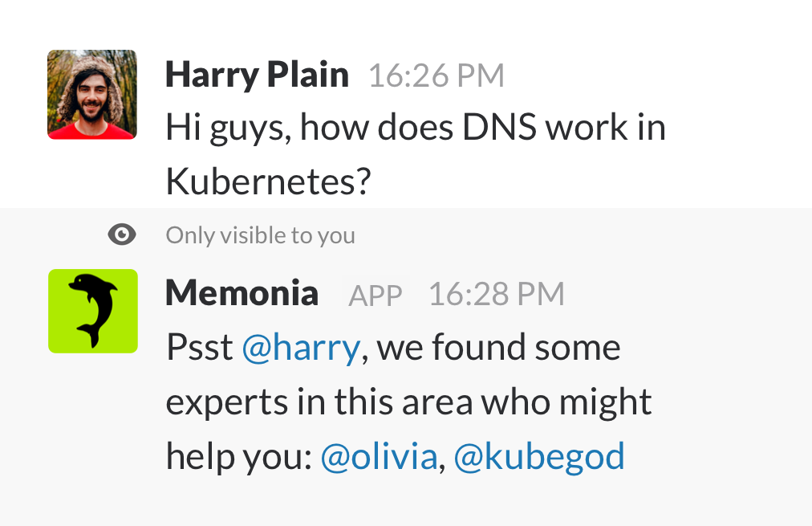Click the 16:28 PM timestamp
This screenshot has width=812, height=526.
tap(496, 294)
